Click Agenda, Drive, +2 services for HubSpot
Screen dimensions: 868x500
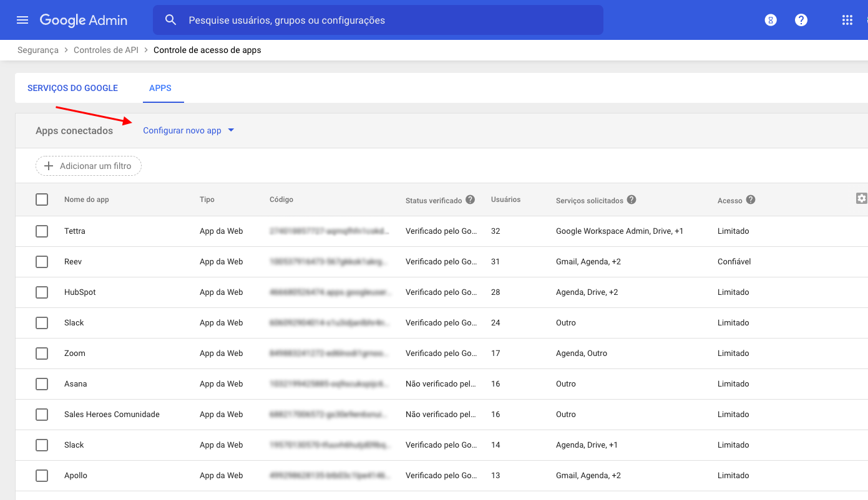click(587, 292)
